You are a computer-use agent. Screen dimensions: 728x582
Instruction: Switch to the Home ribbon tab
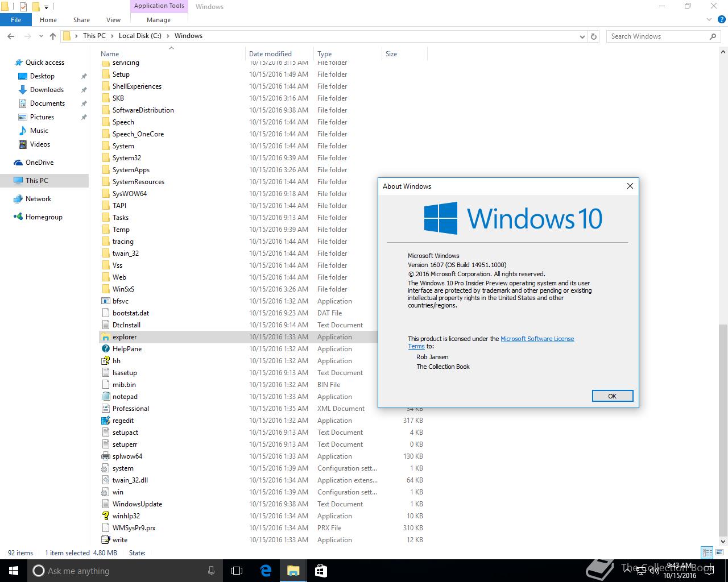coord(48,20)
